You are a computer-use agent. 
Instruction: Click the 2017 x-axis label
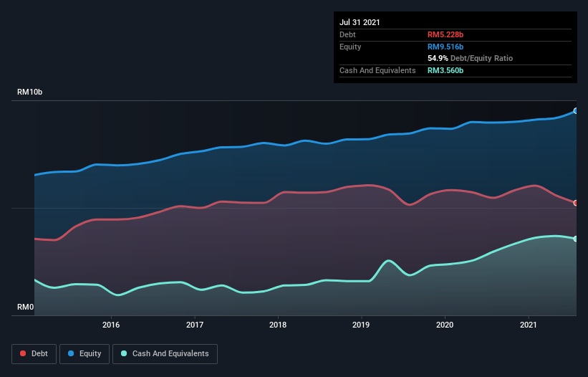tap(195, 325)
